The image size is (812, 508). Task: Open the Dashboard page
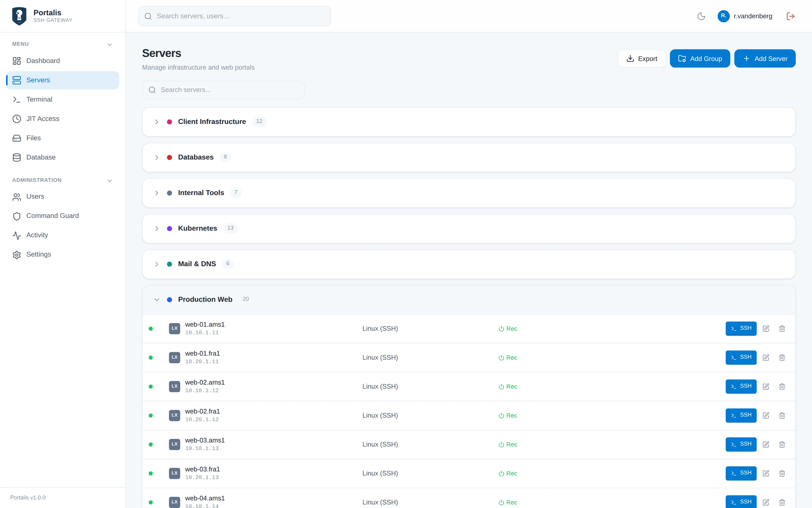[x=63, y=61]
